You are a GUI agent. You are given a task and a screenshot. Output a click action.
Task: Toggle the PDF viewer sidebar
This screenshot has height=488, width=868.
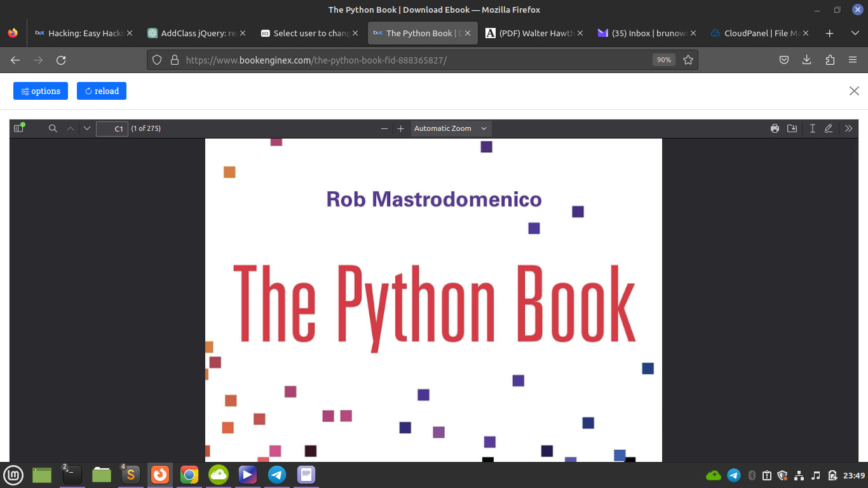click(x=19, y=128)
